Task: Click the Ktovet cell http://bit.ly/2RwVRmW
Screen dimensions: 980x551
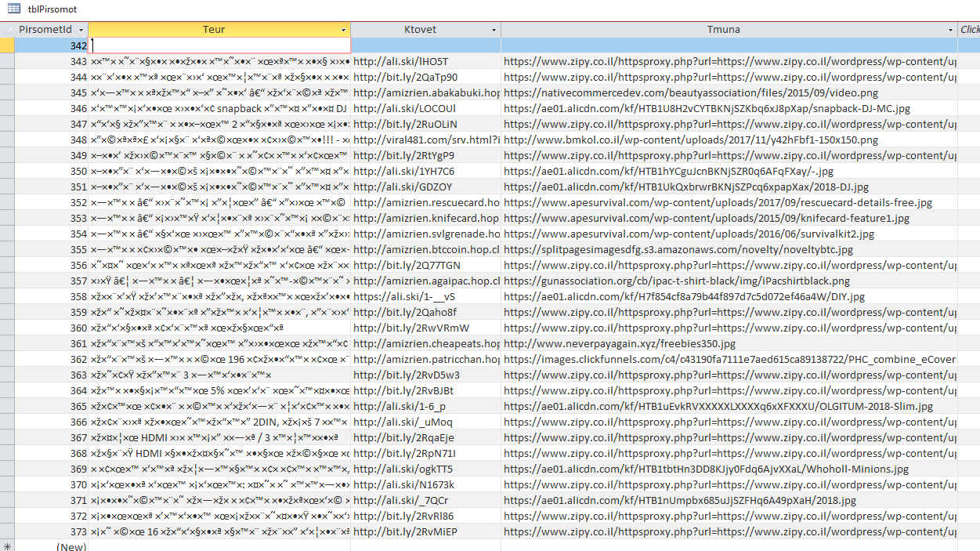Action: 426,328
